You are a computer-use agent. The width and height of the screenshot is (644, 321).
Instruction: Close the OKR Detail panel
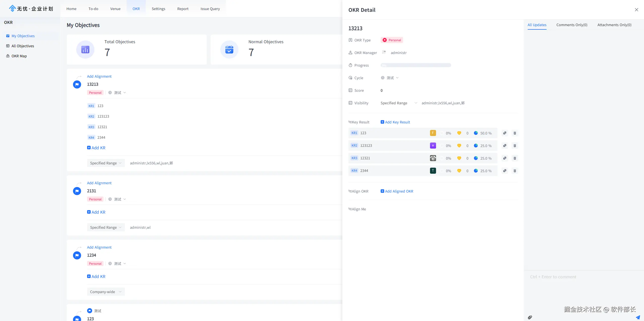pos(636,10)
